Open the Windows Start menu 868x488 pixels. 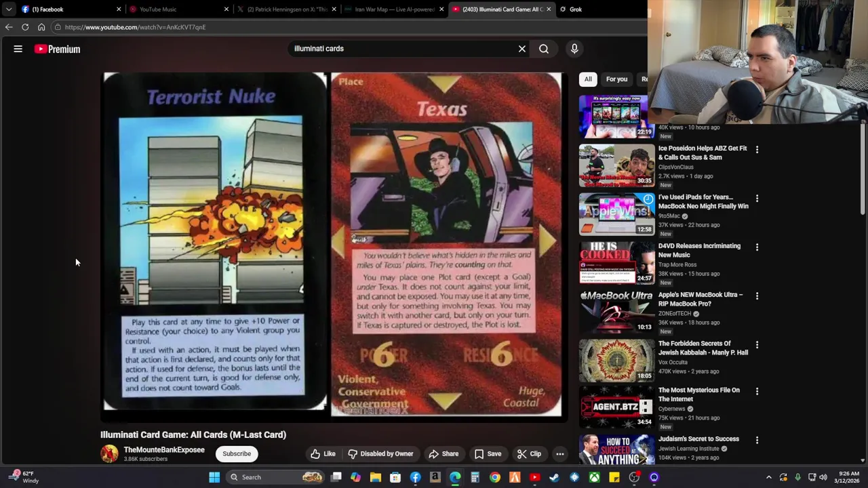[x=214, y=477]
